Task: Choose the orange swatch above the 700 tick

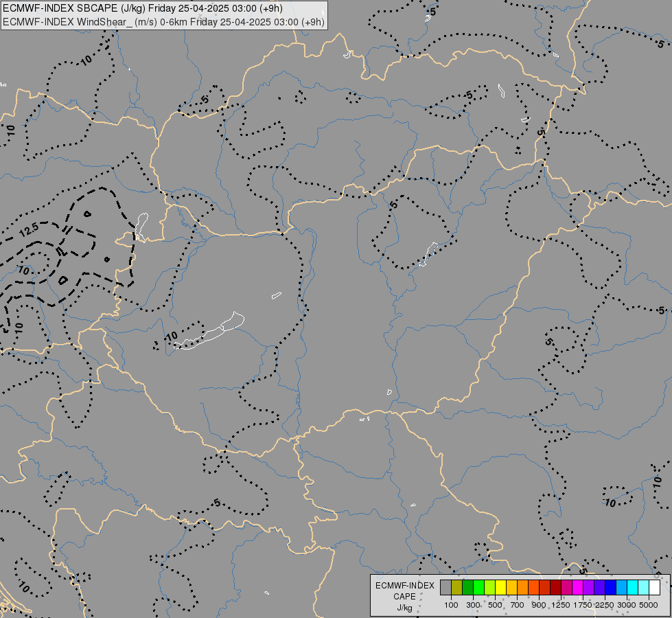Action: [522, 588]
